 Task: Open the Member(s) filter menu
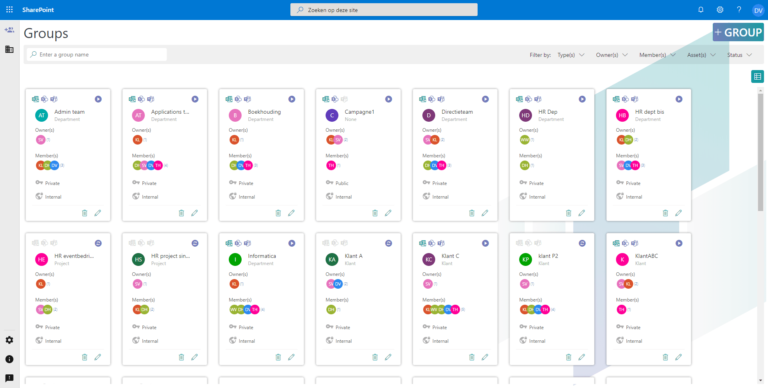click(x=657, y=55)
